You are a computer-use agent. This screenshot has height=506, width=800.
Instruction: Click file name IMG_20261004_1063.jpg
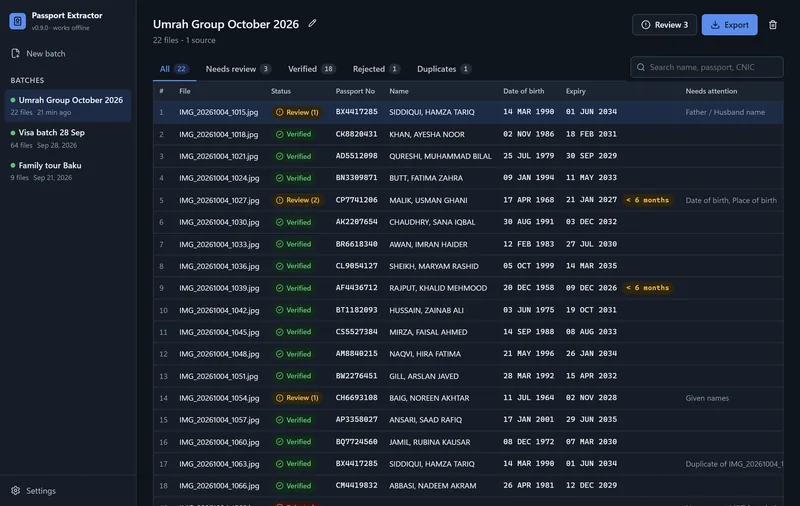[x=219, y=464]
